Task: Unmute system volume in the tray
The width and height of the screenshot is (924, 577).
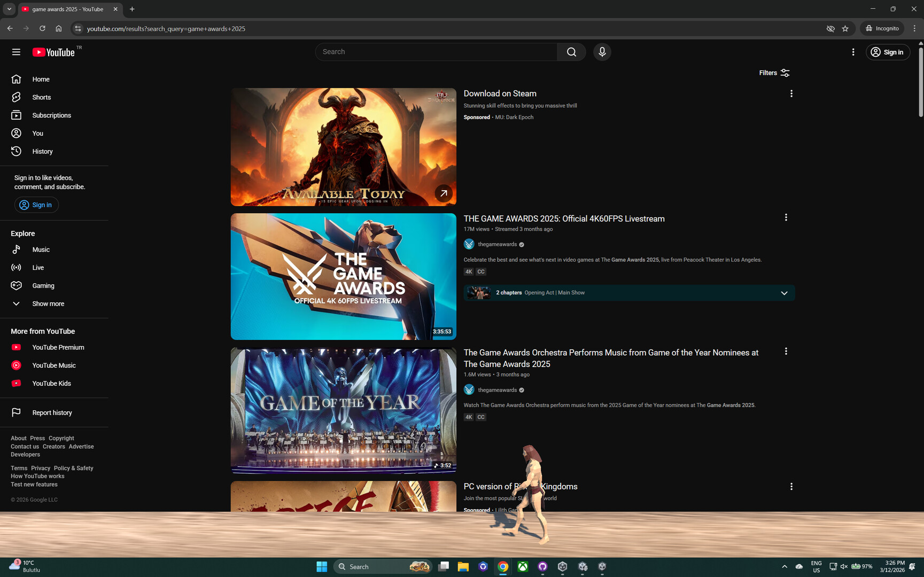Action: [x=843, y=566]
